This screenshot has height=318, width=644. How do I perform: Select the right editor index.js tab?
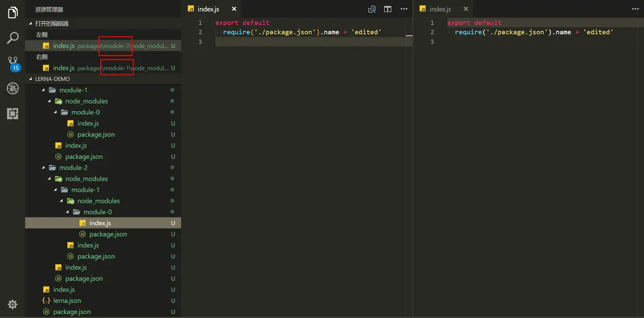coord(444,9)
